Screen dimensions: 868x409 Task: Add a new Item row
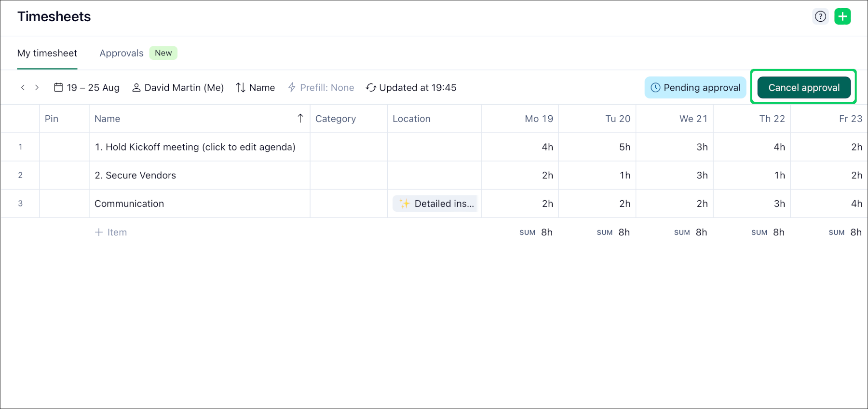(x=111, y=232)
